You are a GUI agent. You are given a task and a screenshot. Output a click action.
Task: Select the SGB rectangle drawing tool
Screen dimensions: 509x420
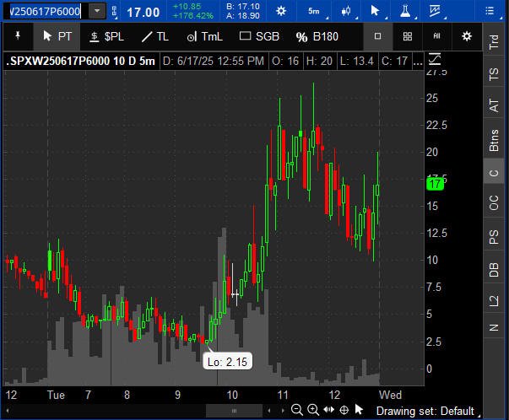click(259, 36)
